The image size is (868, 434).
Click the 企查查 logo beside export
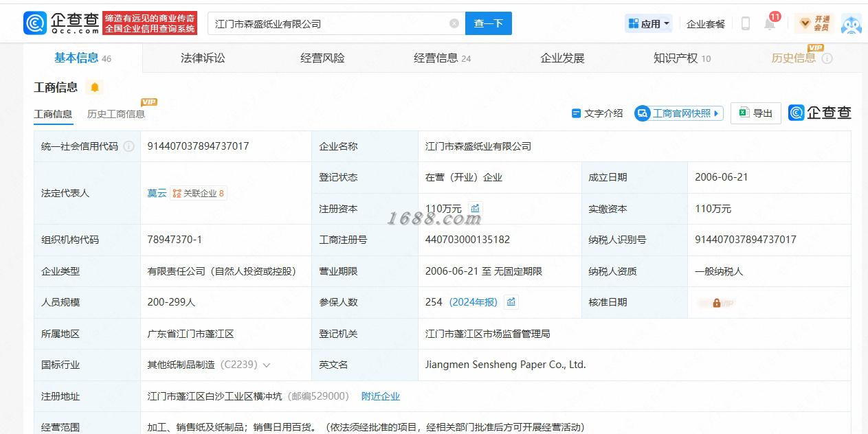(820, 113)
